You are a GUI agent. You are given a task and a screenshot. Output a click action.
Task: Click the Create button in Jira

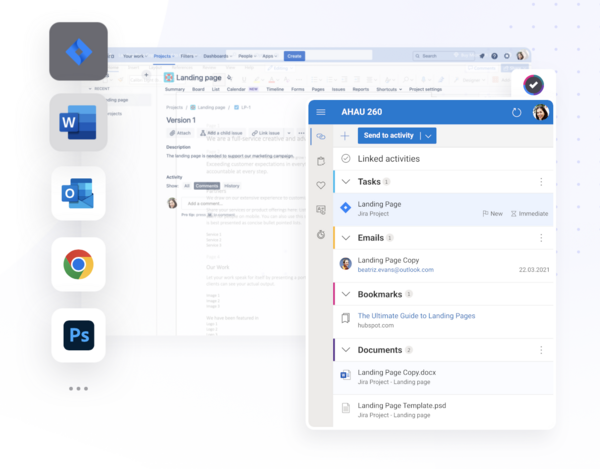point(294,56)
